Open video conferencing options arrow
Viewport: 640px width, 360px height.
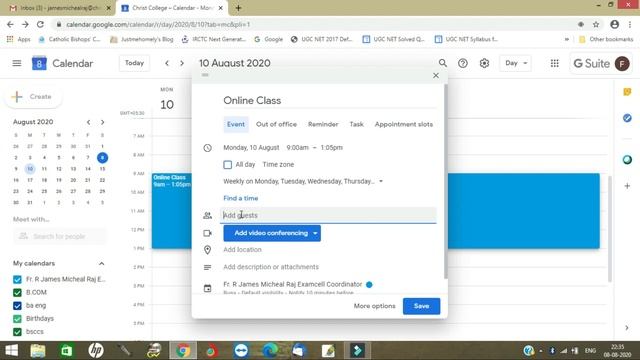pyautogui.click(x=315, y=233)
